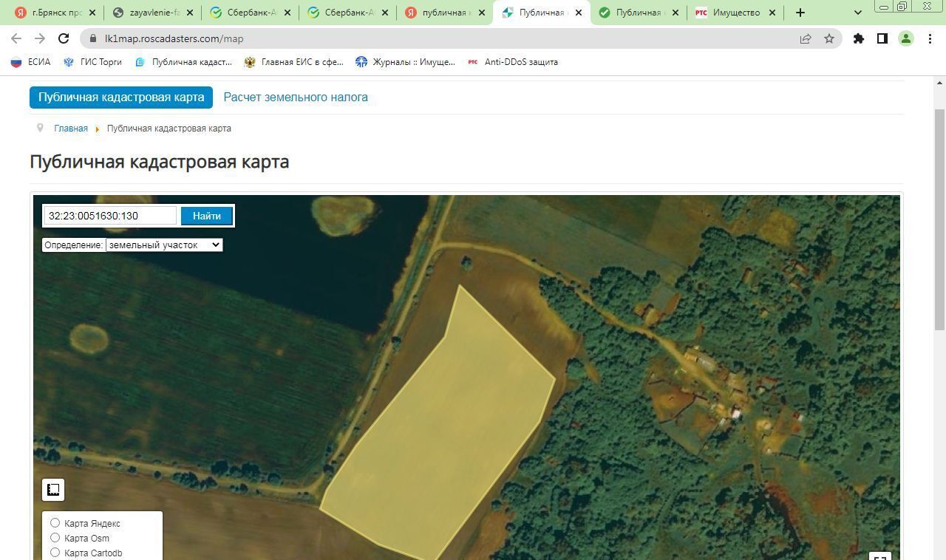Select Карта Cartodb radio option
Screen dimensions: 946x560
click(55, 553)
